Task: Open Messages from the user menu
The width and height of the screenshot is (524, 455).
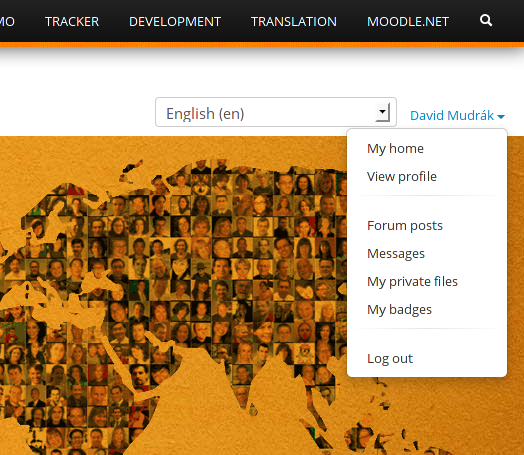Action: pos(396,254)
